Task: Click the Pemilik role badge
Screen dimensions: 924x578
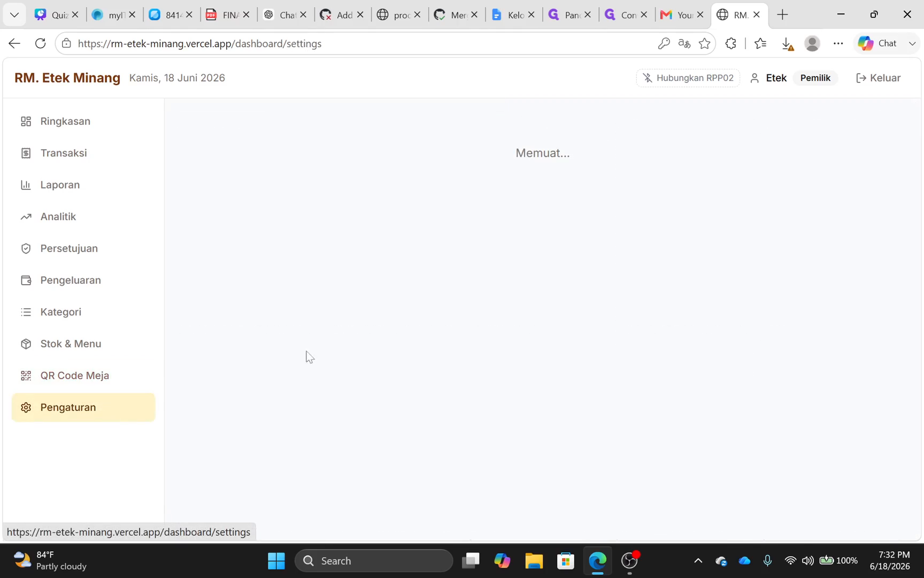Action: [x=815, y=78]
